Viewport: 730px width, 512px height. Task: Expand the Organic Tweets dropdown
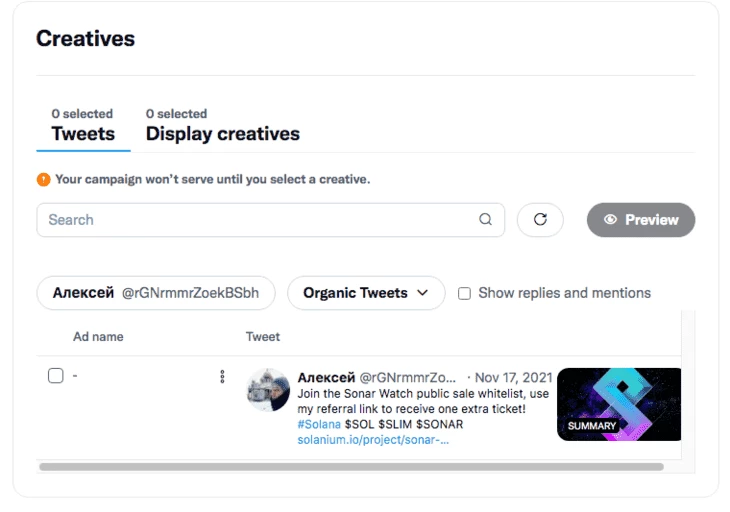366,293
